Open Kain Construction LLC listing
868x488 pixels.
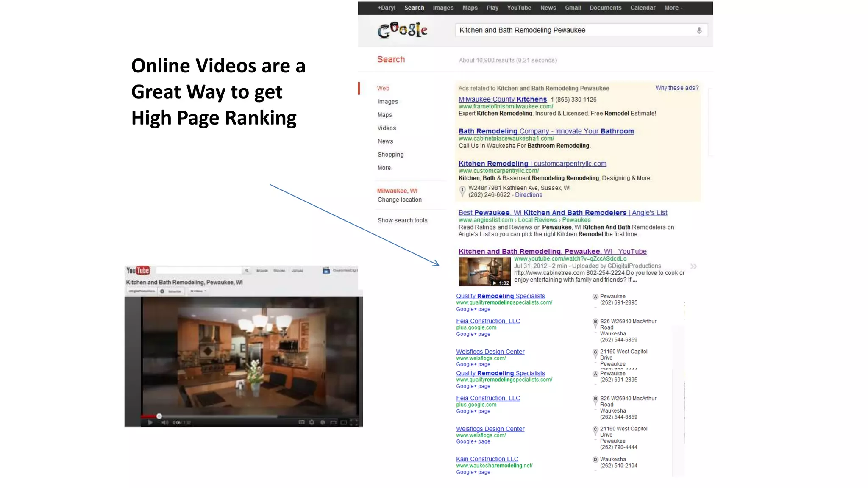[x=487, y=459]
